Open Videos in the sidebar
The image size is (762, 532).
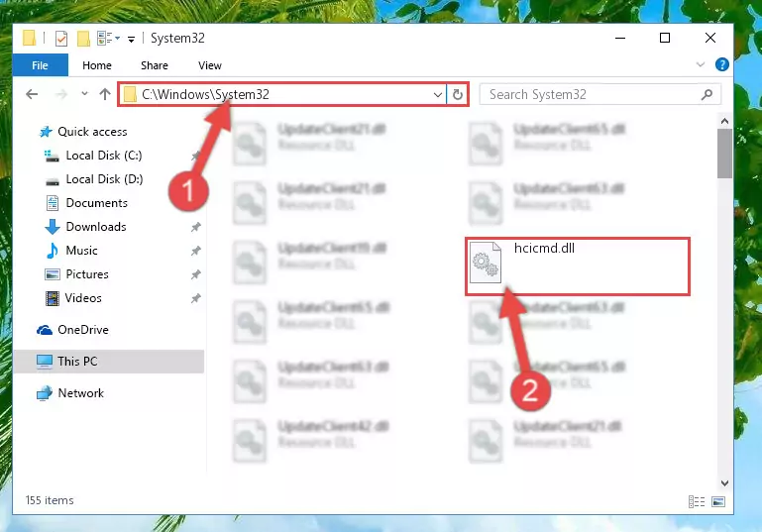(x=83, y=298)
